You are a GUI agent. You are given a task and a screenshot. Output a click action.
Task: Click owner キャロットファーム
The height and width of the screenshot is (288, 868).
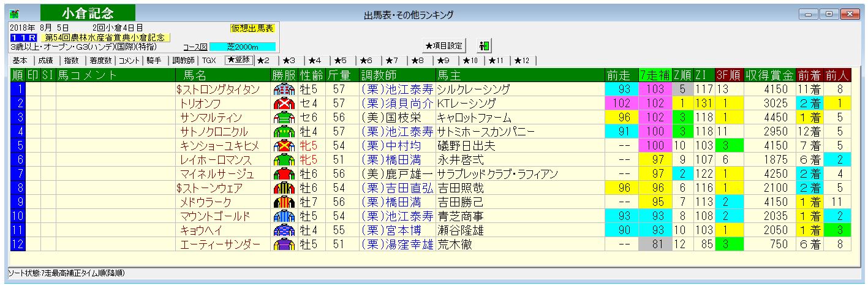[474, 117]
